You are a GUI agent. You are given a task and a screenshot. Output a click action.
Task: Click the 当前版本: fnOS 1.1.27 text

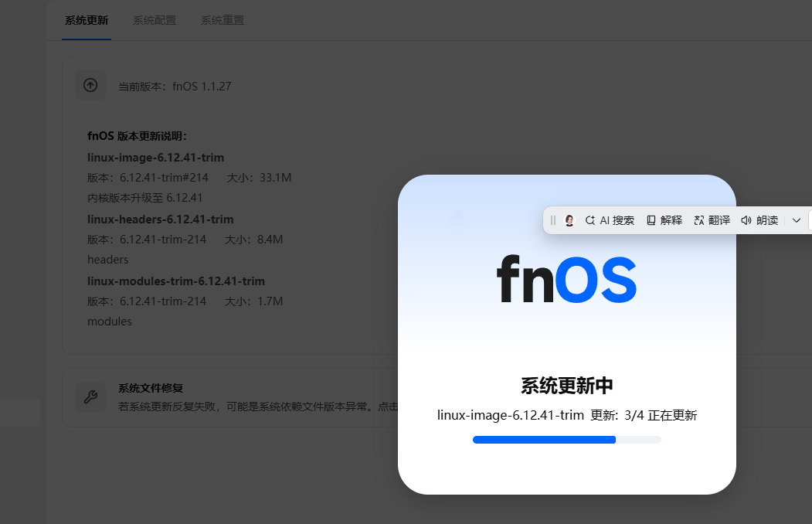175,87
